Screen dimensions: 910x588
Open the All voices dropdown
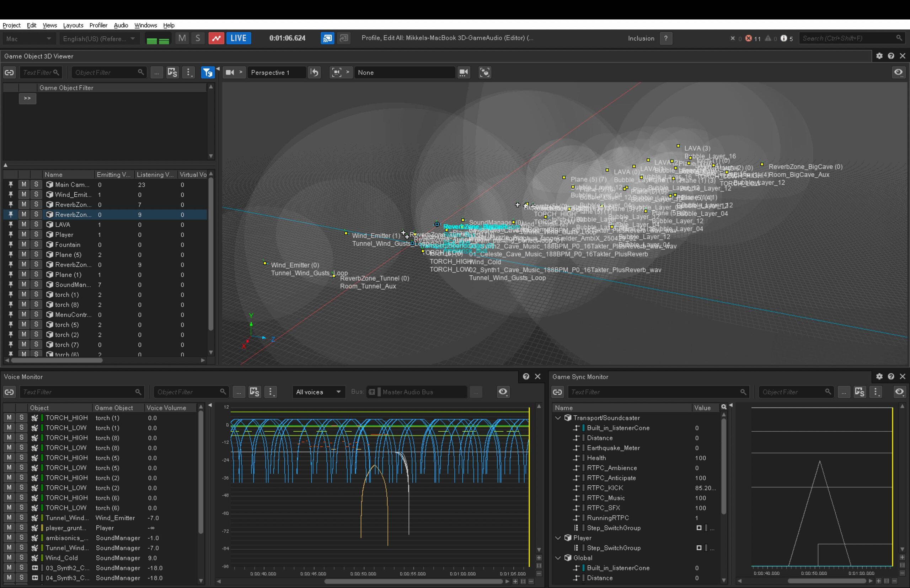click(x=318, y=392)
